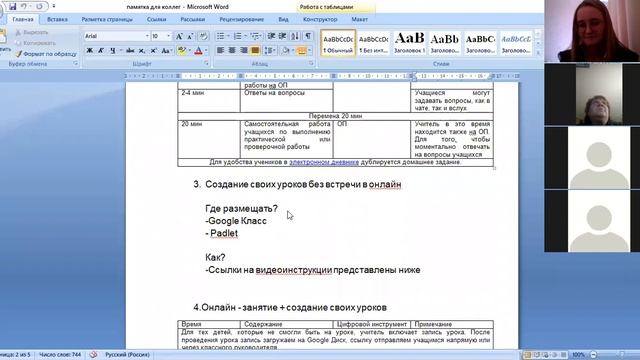The width and height of the screenshot is (640, 360).
Task: Open the Вид ribbon tab
Action: 283,19
